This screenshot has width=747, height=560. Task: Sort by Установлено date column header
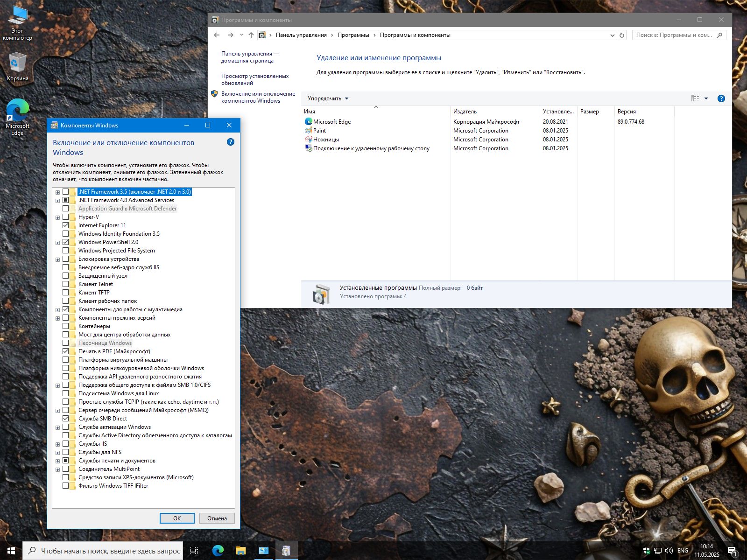[558, 112]
